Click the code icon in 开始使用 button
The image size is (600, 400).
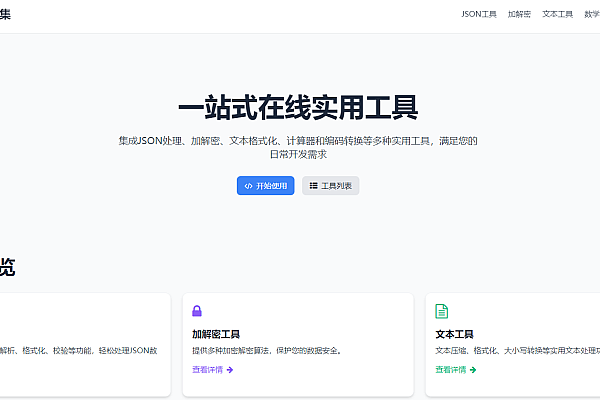pyautogui.click(x=248, y=186)
